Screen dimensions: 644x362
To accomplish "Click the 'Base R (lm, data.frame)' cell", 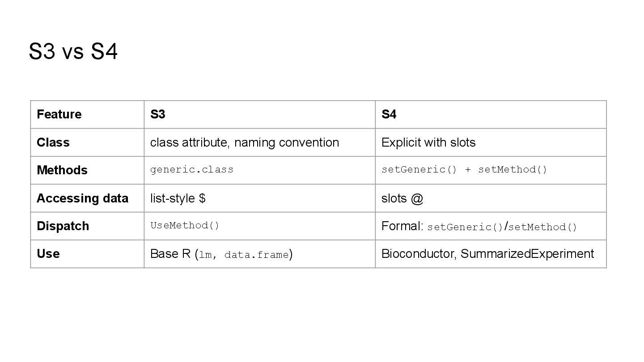I will 221,254.
